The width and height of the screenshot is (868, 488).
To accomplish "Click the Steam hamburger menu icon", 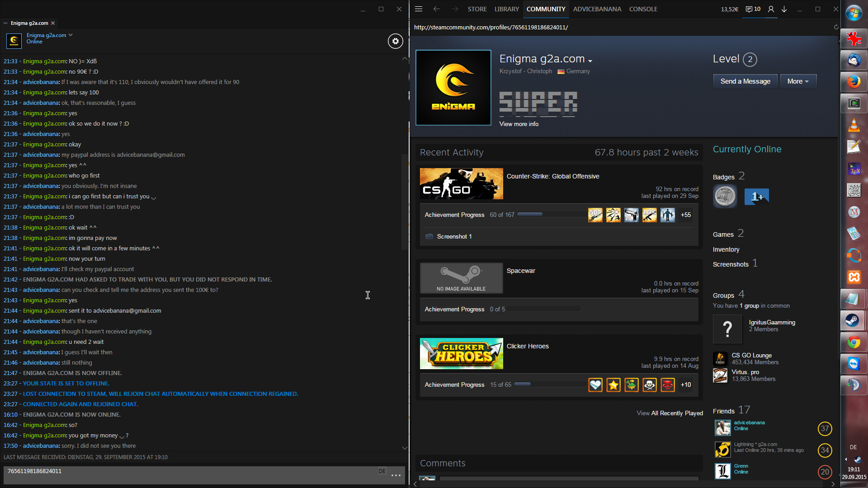I will [x=419, y=9].
